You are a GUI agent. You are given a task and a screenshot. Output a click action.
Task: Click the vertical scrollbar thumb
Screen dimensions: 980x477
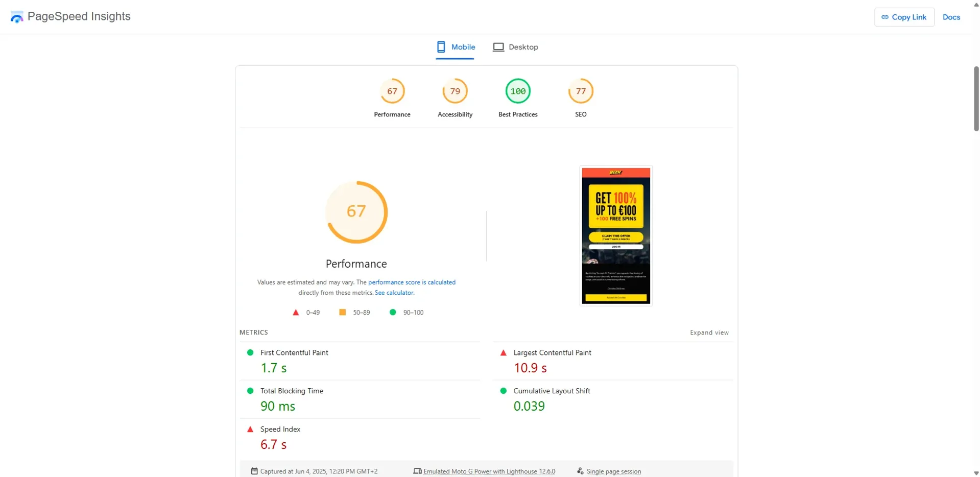pyautogui.click(x=976, y=99)
